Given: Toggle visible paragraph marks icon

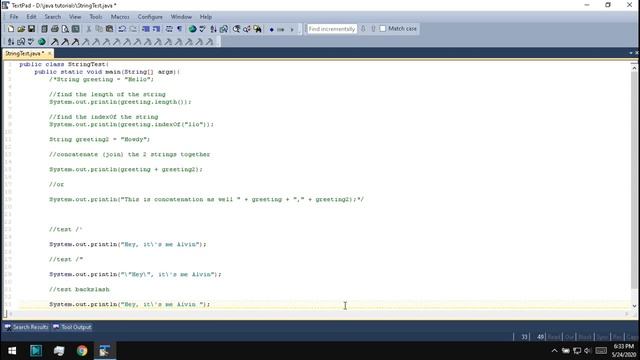Looking at the screenshot, I should [180, 29].
